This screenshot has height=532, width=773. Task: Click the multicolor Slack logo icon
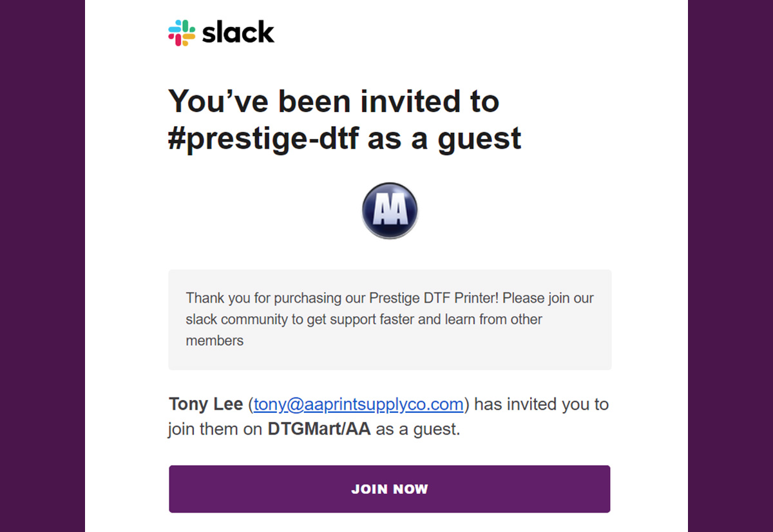point(182,33)
